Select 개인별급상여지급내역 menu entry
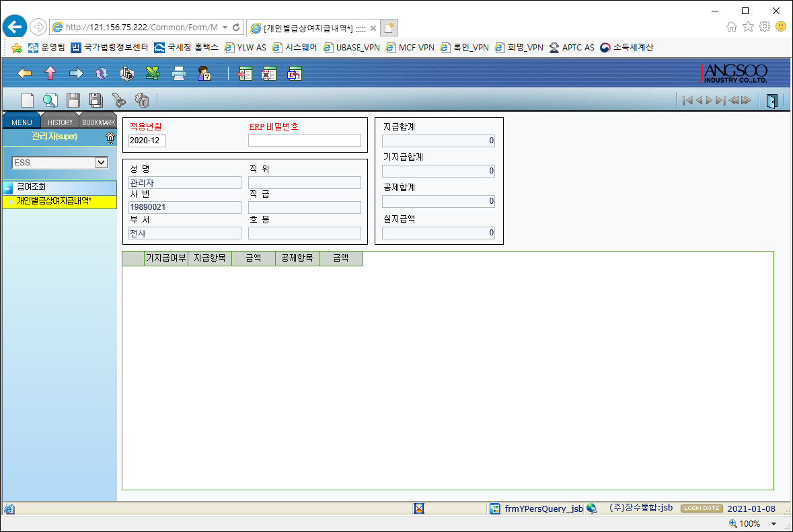793x532 pixels. point(60,201)
